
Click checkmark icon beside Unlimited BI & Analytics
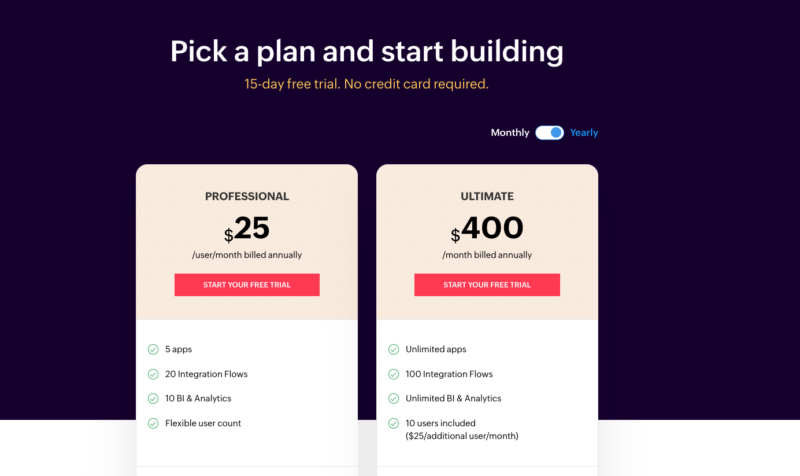pos(393,399)
